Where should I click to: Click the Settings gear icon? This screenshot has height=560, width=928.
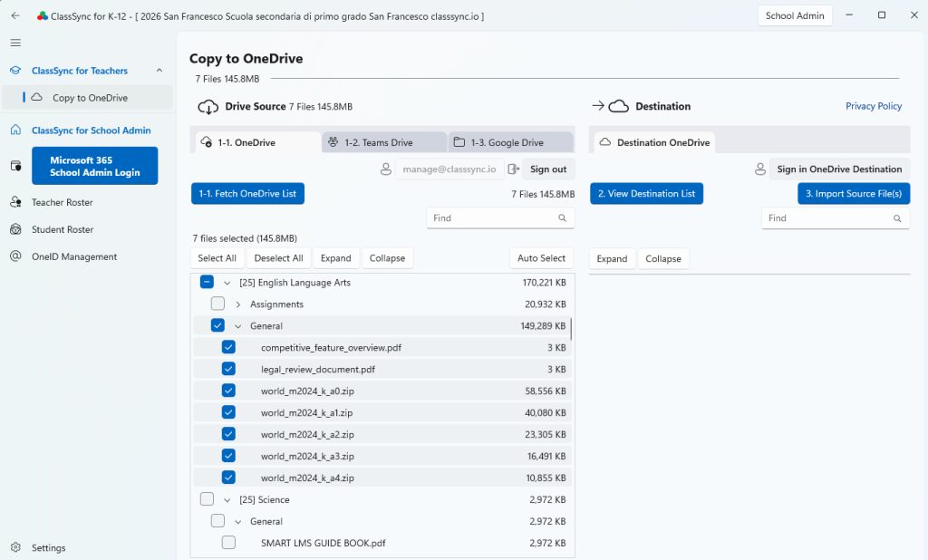[16, 547]
